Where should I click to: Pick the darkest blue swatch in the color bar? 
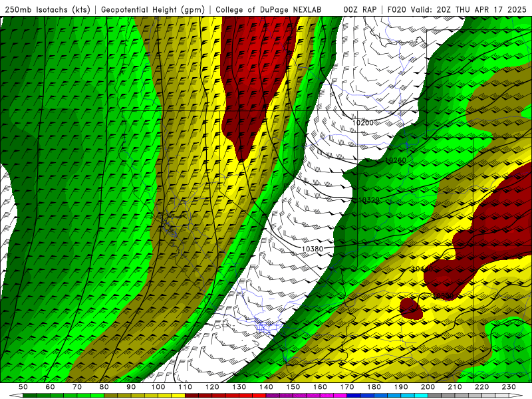[x=353, y=395]
